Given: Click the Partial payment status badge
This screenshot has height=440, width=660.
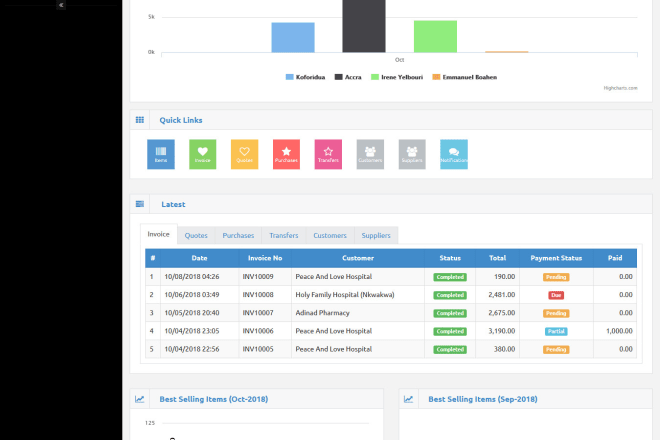Looking at the screenshot, I should 556,331.
